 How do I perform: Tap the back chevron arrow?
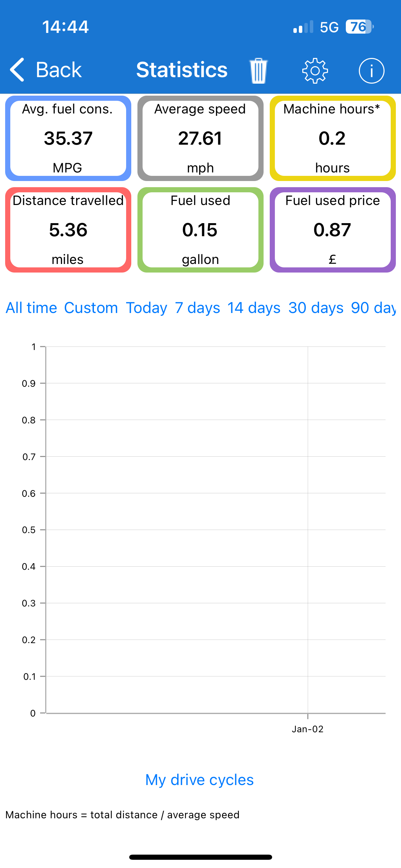point(17,70)
